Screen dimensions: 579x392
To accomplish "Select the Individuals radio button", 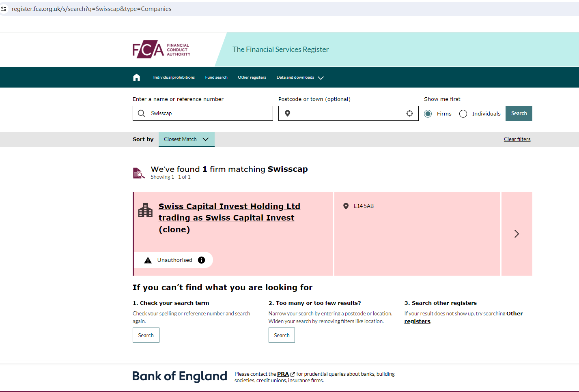I will click(463, 114).
